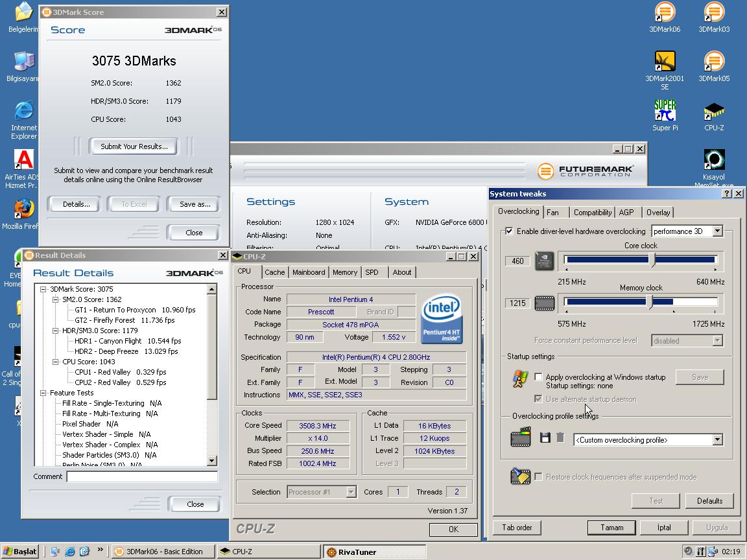Switch to the Cache tab in CPU-Z
The image size is (747, 560).
[274, 272]
